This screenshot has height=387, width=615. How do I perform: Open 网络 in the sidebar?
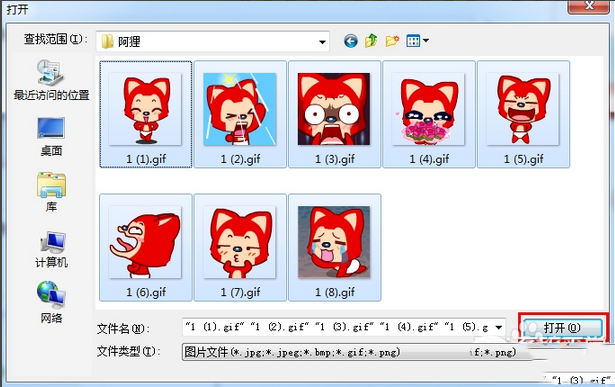pyautogui.click(x=51, y=302)
